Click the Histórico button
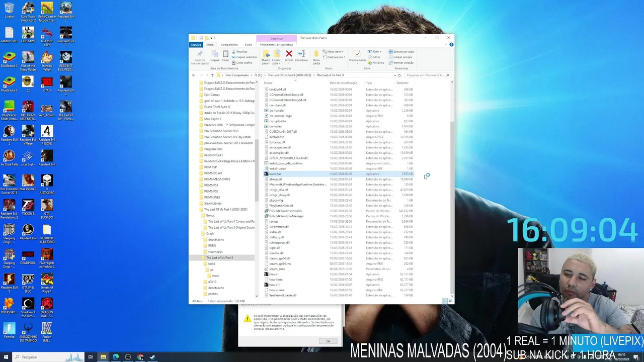This screenshot has width=644, height=362. tap(376, 63)
